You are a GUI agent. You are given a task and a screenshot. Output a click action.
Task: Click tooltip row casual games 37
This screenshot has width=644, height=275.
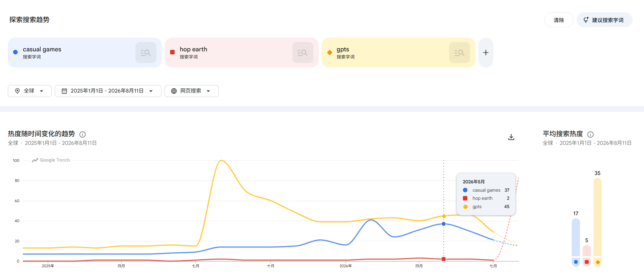(x=486, y=190)
